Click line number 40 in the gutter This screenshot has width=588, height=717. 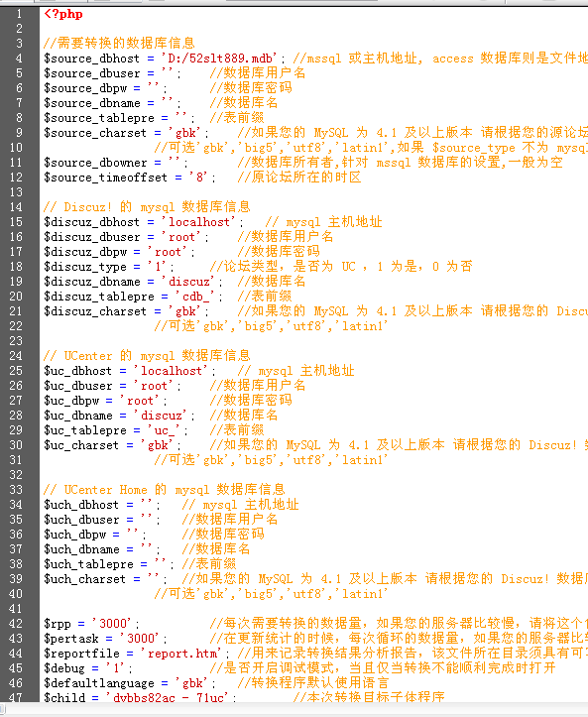pos(16,594)
